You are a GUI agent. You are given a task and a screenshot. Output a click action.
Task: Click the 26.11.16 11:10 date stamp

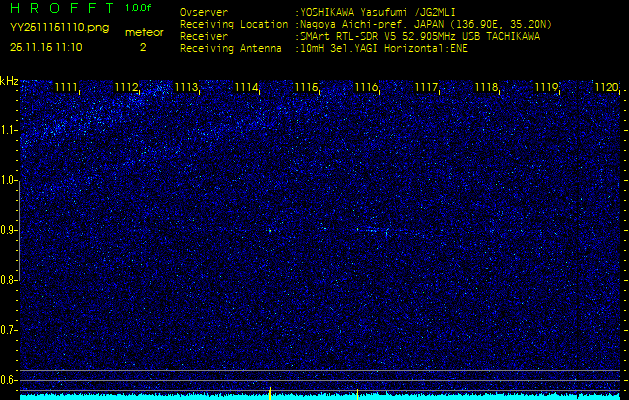[47, 46]
